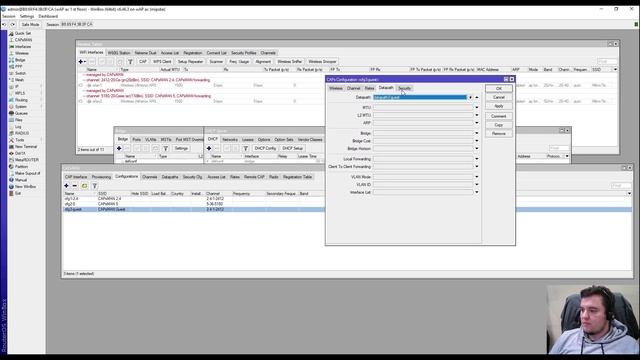Click remove minus icon in CAPsMAN window
This screenshot has height=360, width=640.
[x=75, y=186]
